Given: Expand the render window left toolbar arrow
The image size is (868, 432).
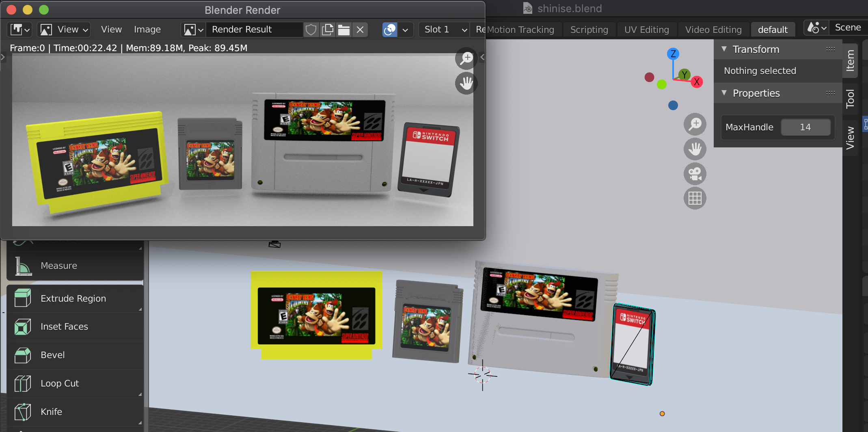Looking at the screenshot, I should pyautogui.click(x=3, y=57).
